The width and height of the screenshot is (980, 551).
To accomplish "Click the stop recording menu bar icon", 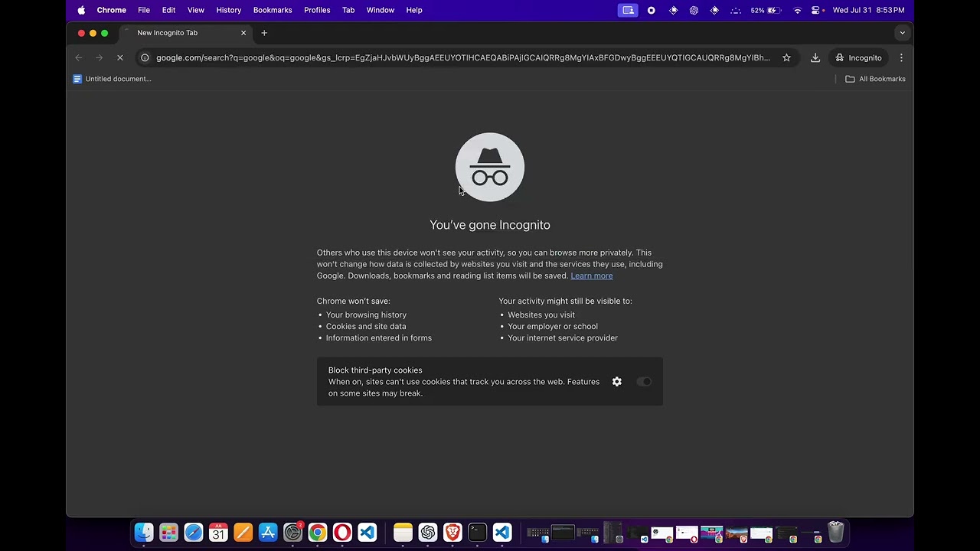I will click(652, 10).
